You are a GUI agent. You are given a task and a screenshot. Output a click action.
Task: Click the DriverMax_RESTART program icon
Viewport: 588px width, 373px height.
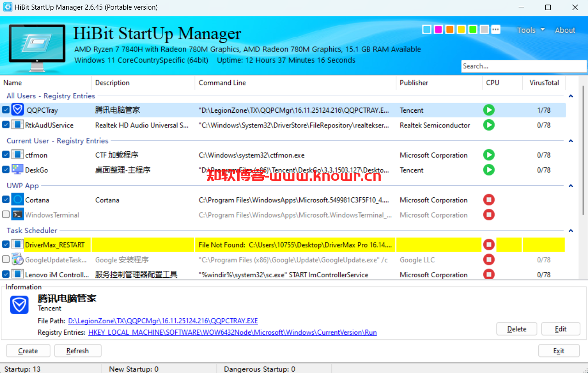pos(17,245)
